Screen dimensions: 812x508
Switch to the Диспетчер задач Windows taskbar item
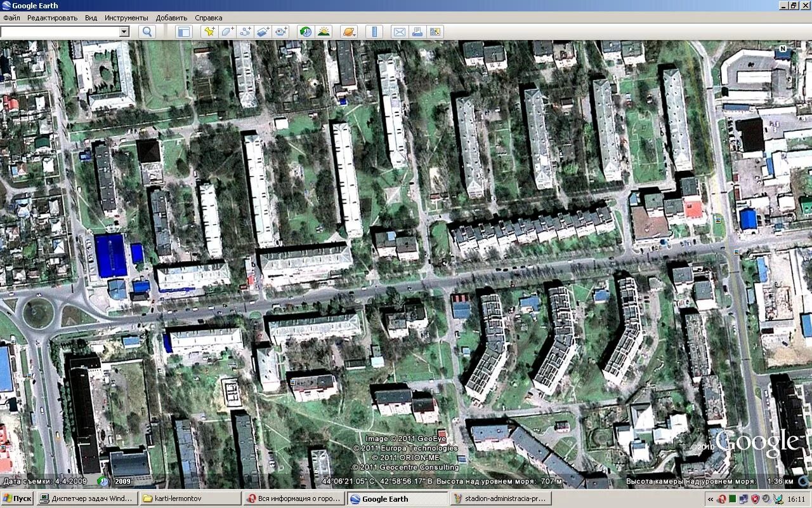86,498
